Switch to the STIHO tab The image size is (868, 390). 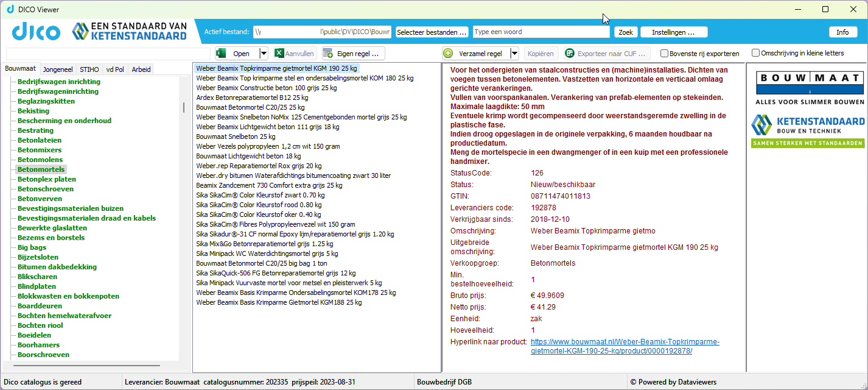pos(89,69)
